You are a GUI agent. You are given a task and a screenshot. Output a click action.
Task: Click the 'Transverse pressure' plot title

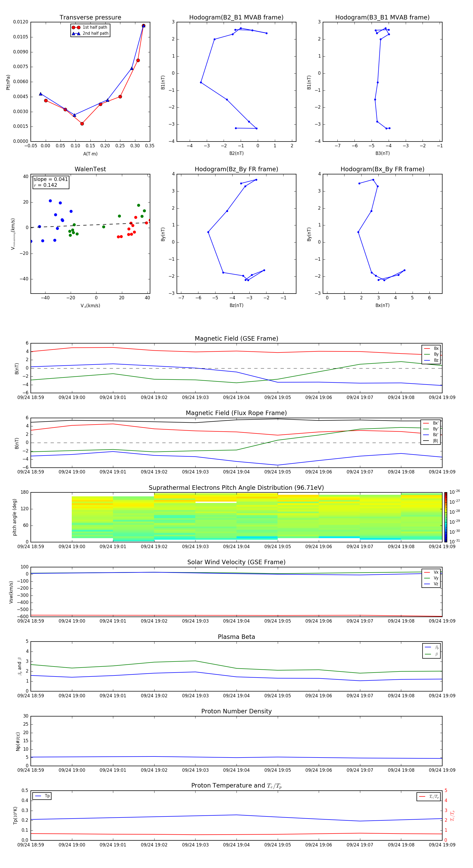tap(90, 18)
